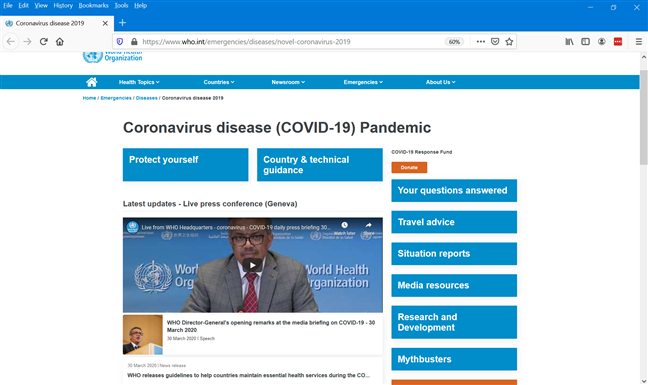This screenshot has height=385, width=648.
Task: Expand Health Topics dropdown
Action: click(139, 82)
